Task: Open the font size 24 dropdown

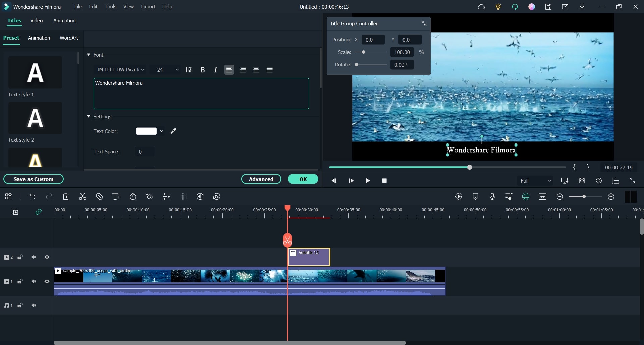Action: (x=165, y=70)
